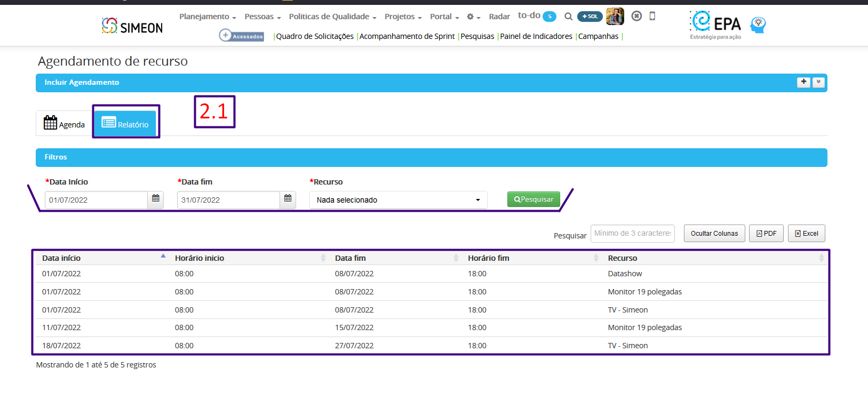
Task: Open the lightbulb head idea icon
Action: coord(758,25)
